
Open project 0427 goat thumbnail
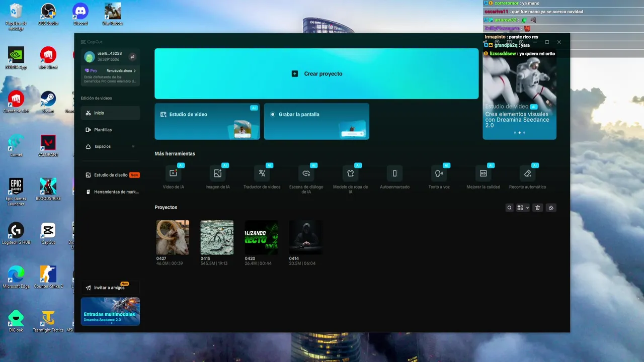pos(173,237)
